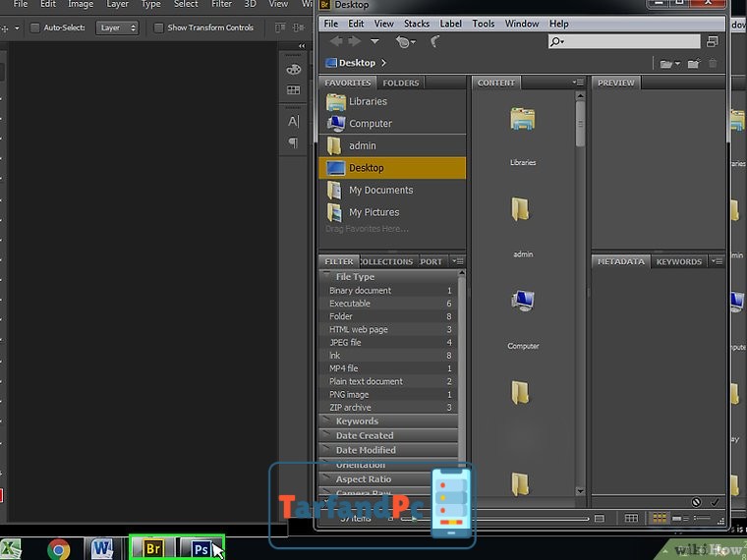The height and width of the screenshot is (560, 747).
Task: Open the Bridge Edit menu
Action: [x=356, y=24]
